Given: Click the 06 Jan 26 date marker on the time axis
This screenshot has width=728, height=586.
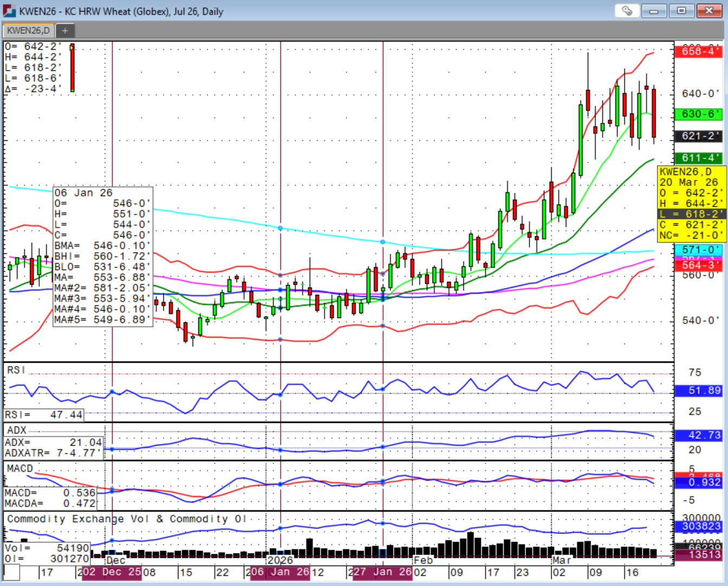Looking at the screenshot, I should (280, 572).
